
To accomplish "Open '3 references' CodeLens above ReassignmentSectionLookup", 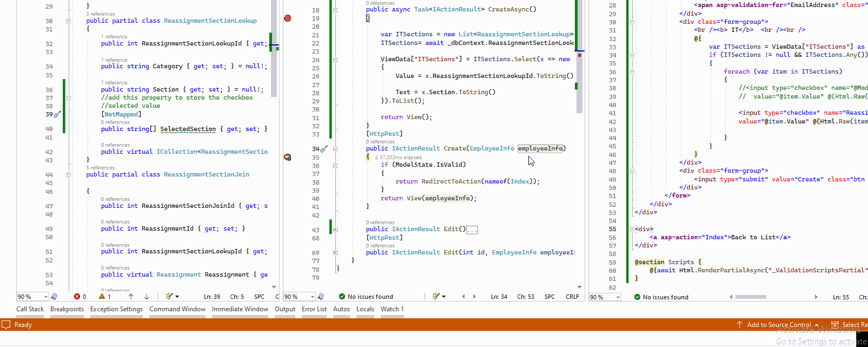I will tap(101, 14).
